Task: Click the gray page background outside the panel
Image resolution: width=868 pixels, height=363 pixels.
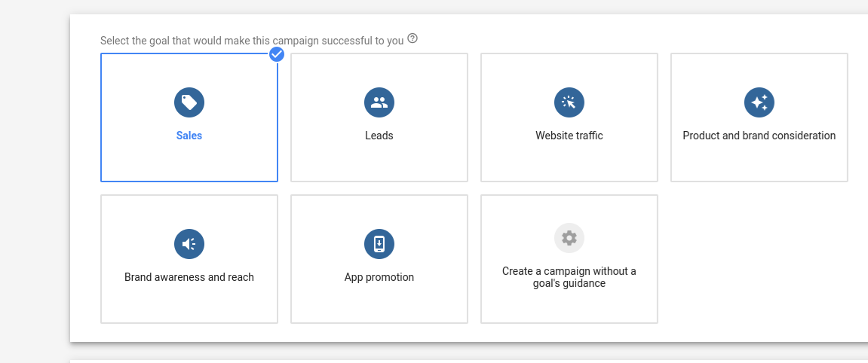Action: click(35, 182)
